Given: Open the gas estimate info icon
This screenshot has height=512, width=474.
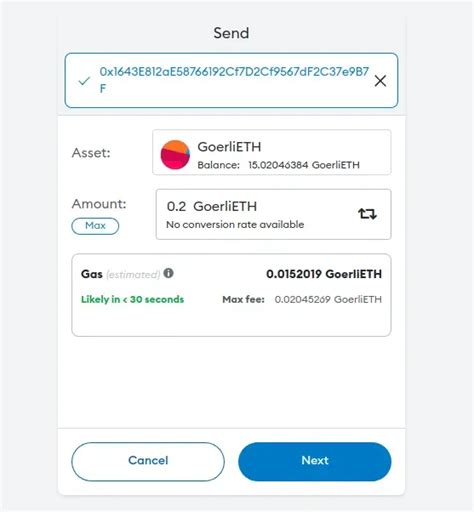Looking at the screenshot, I should point(168,273).
